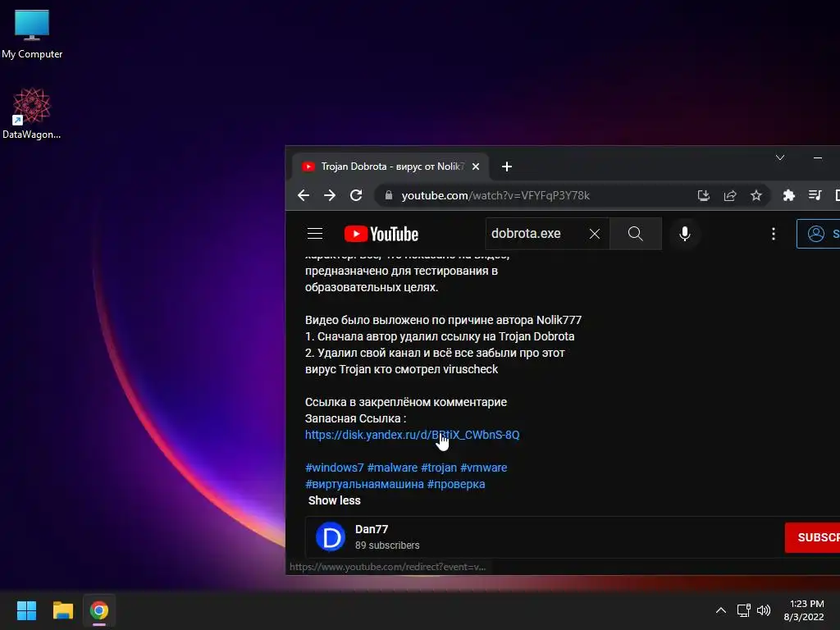Focus the YouTube search box
The height and width of the screenshot is (630, 840).
[x=536, y=234]
